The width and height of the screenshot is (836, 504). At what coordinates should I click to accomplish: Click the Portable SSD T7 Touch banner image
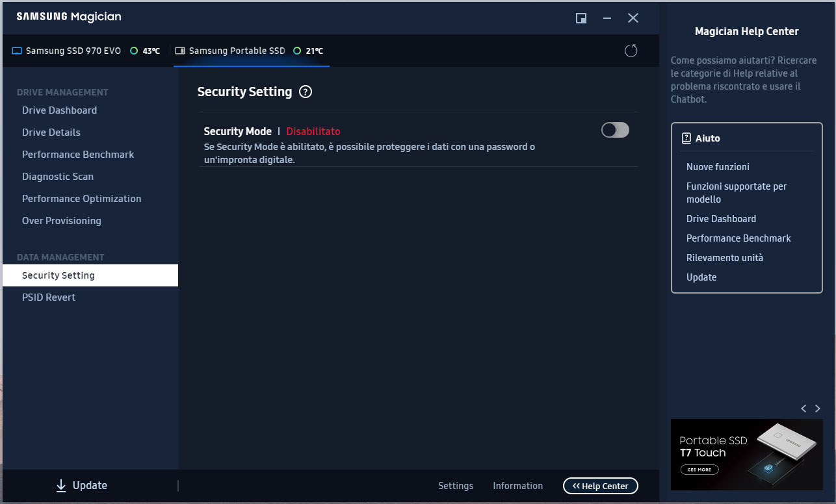pos(747,455)
